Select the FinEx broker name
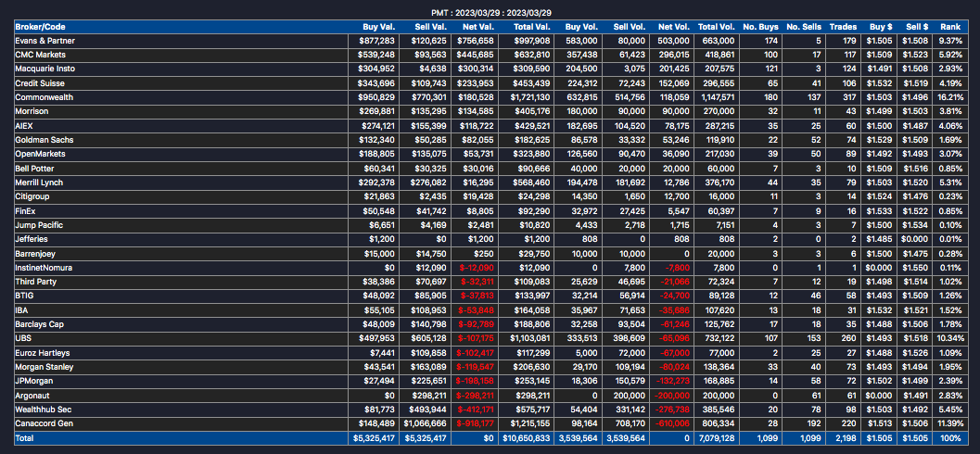Viewport: 980px width, 454px height. 26,211
